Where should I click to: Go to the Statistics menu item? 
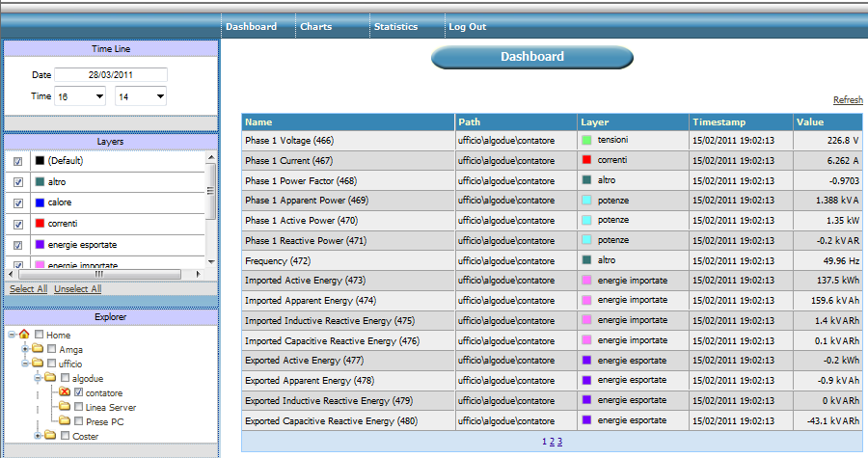[395, 27]
